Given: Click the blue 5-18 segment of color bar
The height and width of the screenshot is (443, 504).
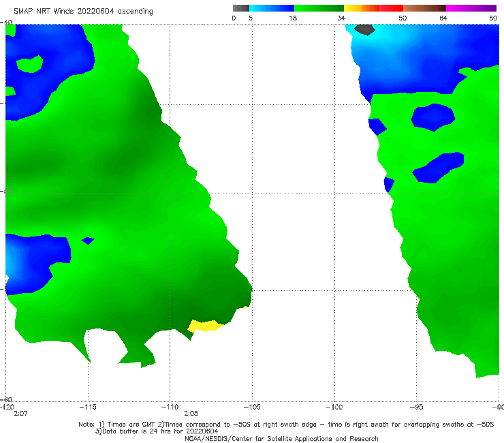Looking at the screenshot, I should coord(272,8).
